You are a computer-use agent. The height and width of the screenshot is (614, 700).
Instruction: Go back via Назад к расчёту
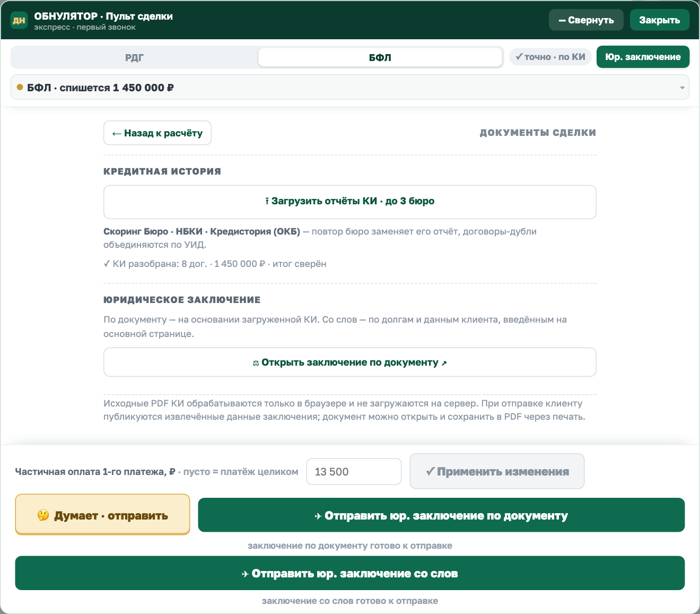(157, 133)
